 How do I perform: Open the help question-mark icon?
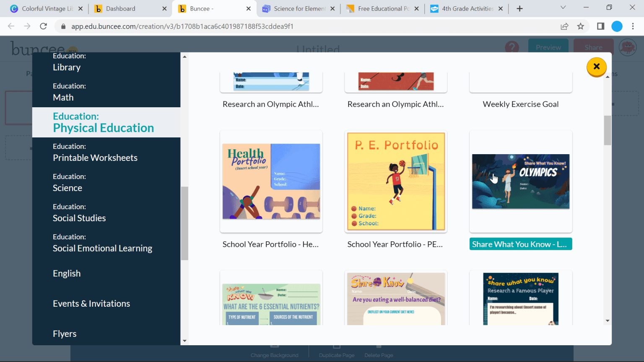512,47
